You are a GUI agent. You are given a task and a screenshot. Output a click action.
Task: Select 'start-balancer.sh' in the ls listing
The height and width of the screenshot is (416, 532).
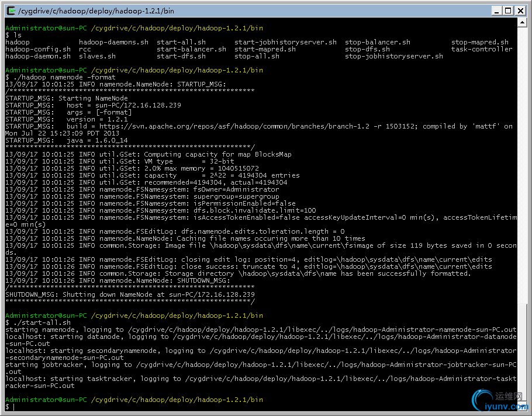pos(191,49)
